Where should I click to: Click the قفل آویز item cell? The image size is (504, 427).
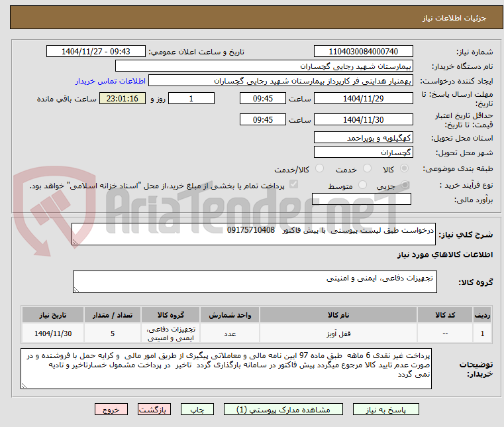[338, 334]
